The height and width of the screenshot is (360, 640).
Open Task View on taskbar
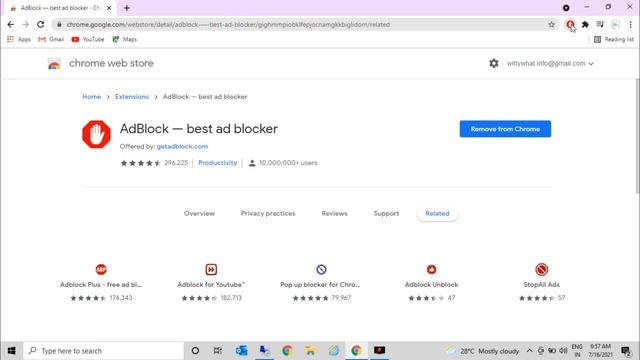[x=218, y=351]
